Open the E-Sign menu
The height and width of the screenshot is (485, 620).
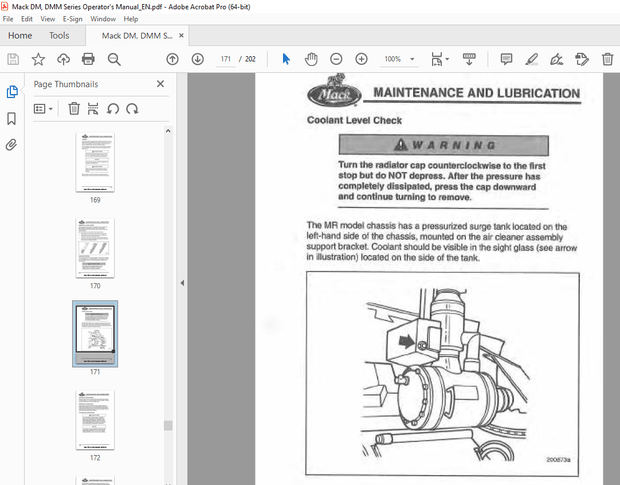(x=72, y=19)
